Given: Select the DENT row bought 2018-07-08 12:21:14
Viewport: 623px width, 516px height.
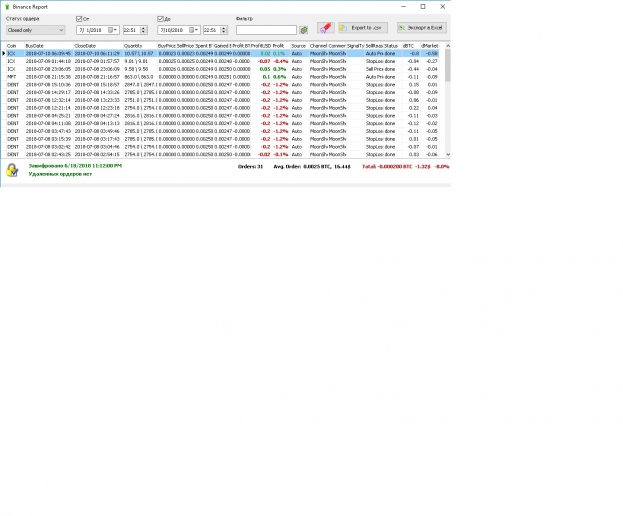Looking at the screenshot, I should (222, 108).
